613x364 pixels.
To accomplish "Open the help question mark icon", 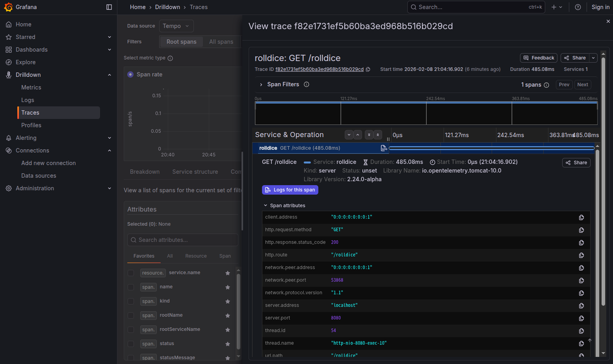I will pos(578,7).
